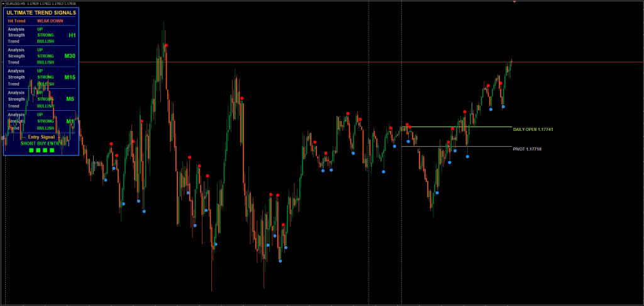The image size is (644, 306).
Task: Select the M30 timeframe label
Action: (x=70, y=56)
